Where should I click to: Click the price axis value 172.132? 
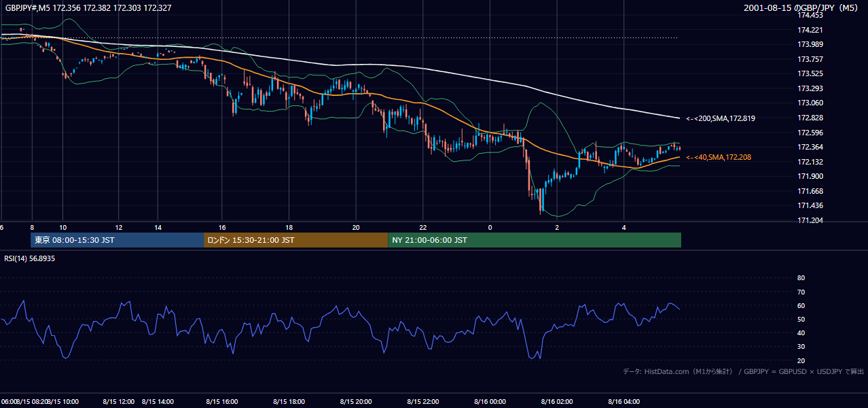pyautogui.click(x=810, y=162)
